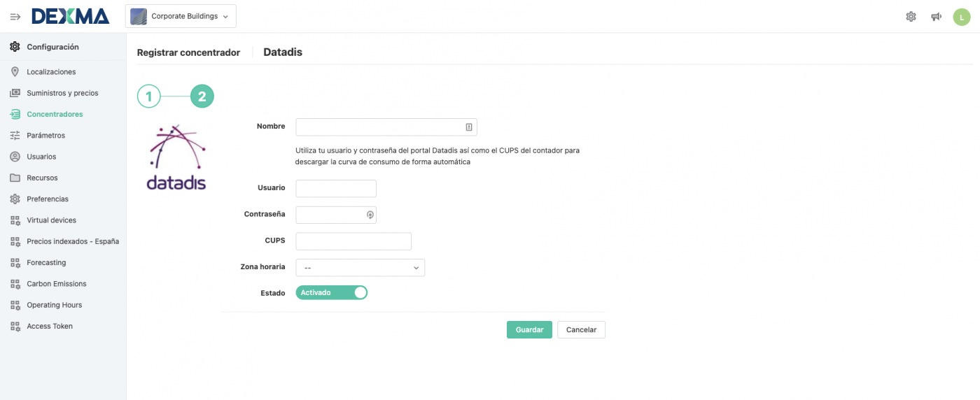
Task: Focus the CUPS input field
Action: (353, 241)
